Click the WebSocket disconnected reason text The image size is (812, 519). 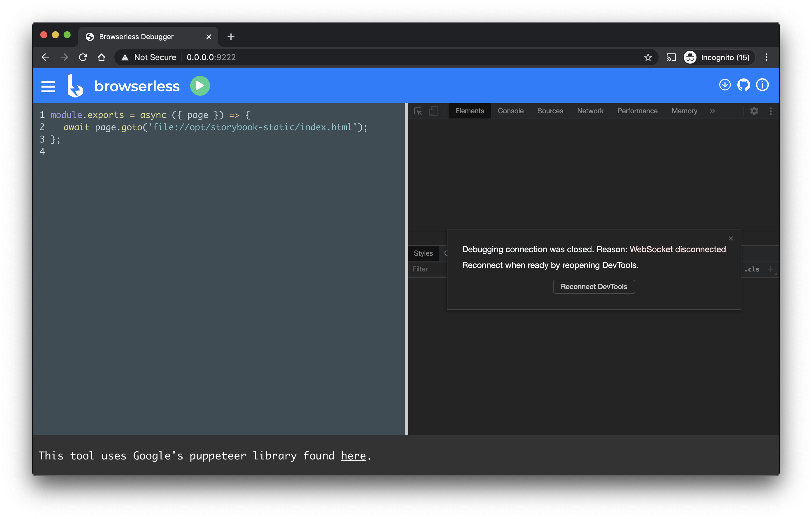point(678,249)
